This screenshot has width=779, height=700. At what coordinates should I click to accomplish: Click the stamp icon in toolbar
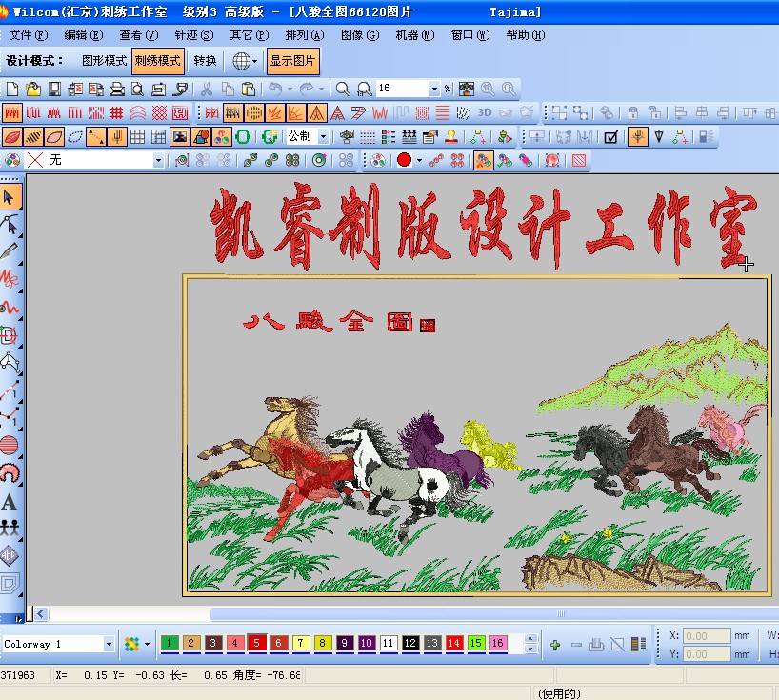(451, 136)
